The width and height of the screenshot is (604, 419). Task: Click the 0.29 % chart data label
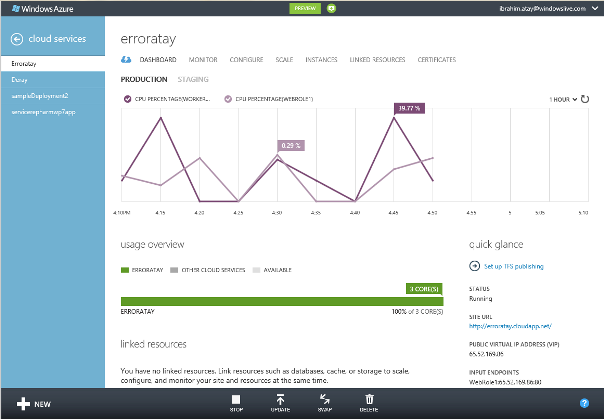(291, 146)
